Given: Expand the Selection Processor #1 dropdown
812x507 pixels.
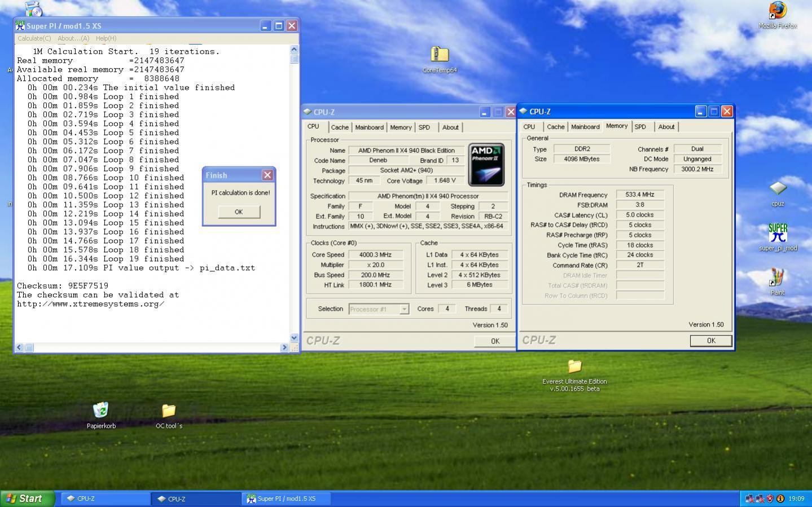Looking at the screenshot, I should point(404,309).
